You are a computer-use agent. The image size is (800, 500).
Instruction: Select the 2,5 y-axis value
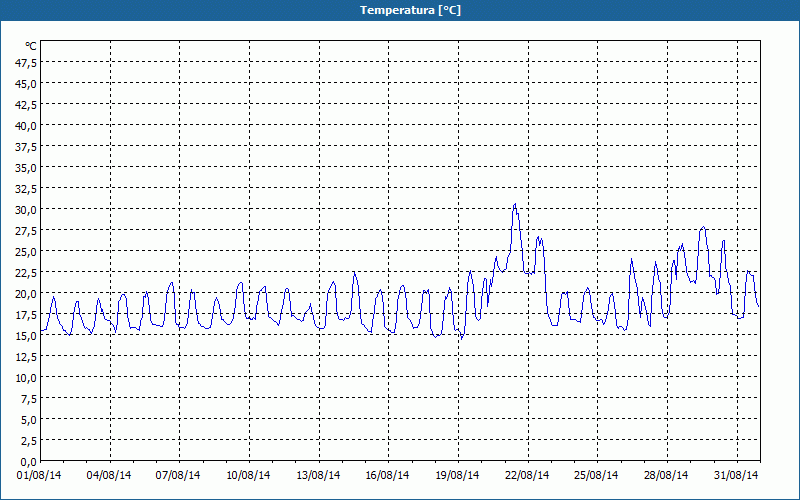tap(29, 440)
